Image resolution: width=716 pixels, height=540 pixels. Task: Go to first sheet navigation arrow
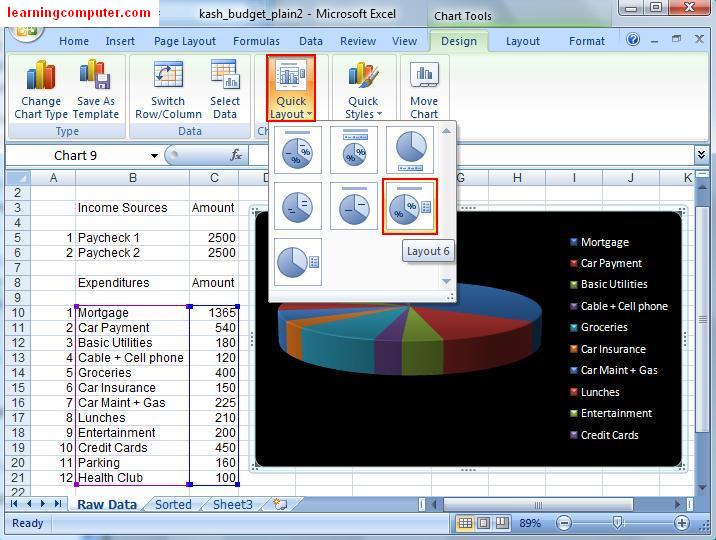pos(14,503)
